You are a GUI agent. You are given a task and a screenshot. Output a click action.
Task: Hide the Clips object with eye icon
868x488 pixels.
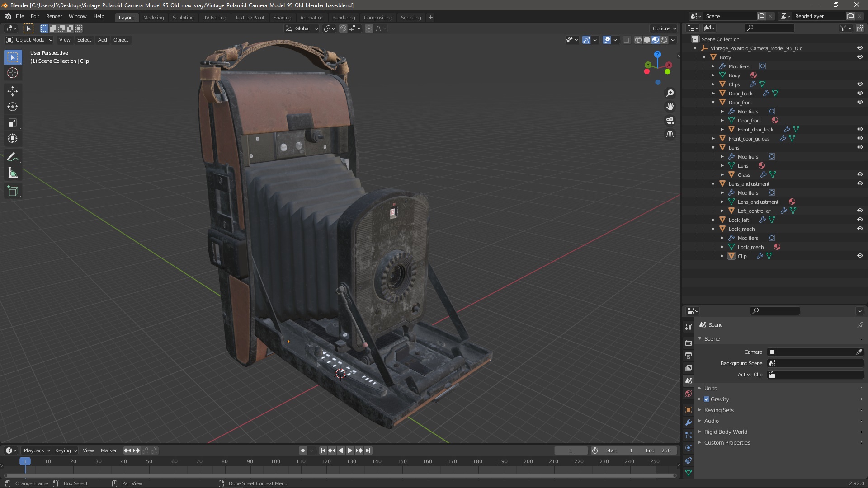point(860,84)
